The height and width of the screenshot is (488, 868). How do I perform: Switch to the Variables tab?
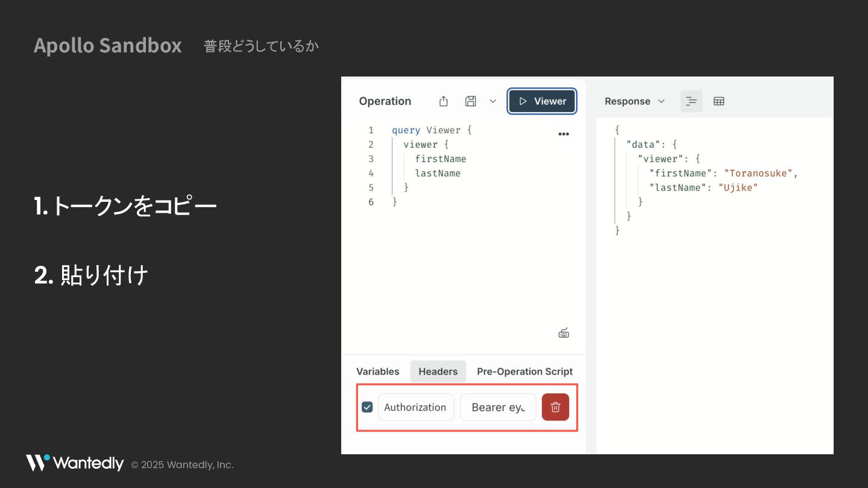[377, 371]
